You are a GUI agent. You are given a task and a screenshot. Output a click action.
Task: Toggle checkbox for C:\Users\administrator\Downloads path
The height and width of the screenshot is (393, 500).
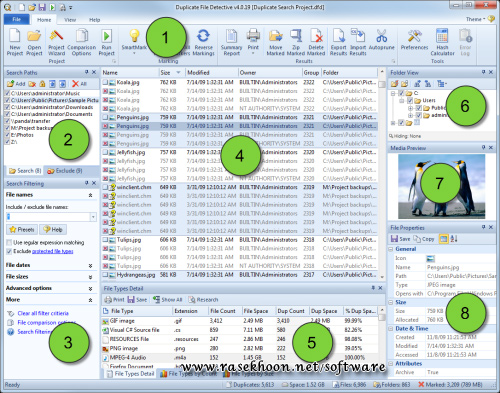(x=8, y=107)
